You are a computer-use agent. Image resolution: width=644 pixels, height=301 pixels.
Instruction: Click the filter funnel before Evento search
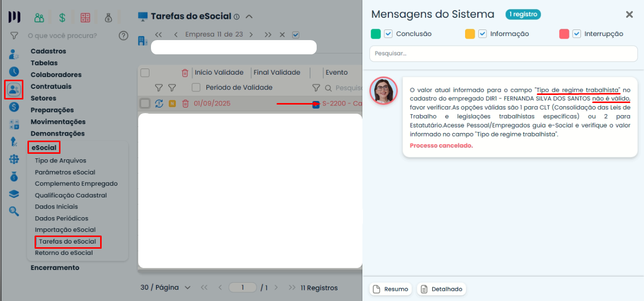(x=316, y=87)
